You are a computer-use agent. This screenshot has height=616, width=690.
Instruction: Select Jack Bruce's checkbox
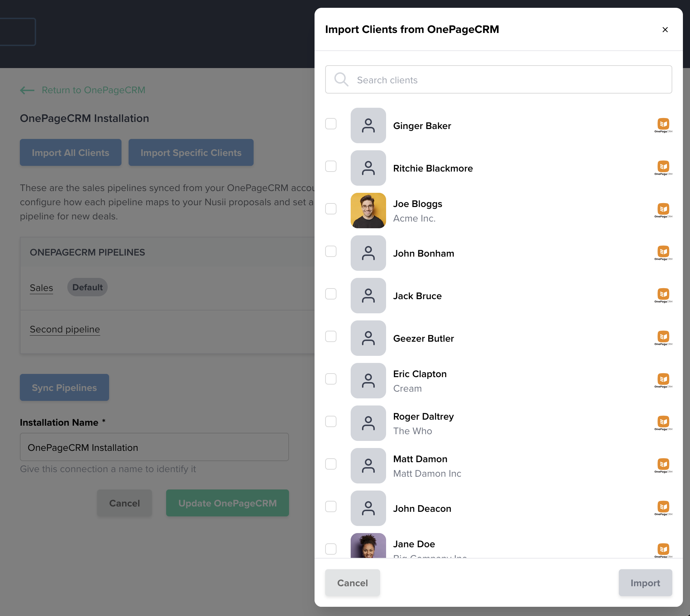331,294
